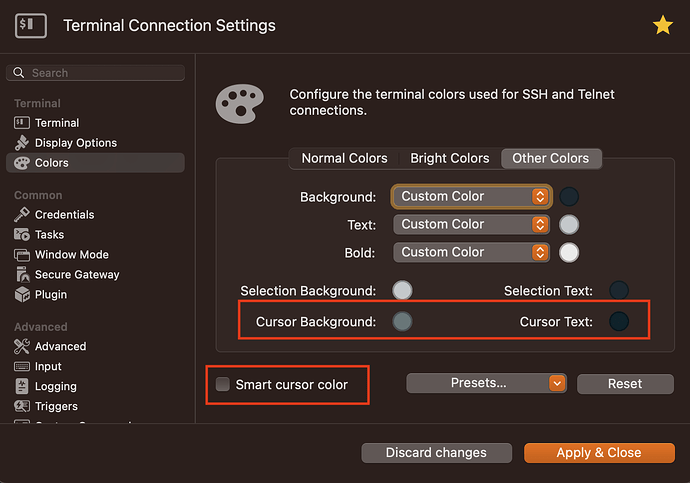
Task: Switch to Bright Colors tab
Action: pyautogui.click(x=449, y=158)
